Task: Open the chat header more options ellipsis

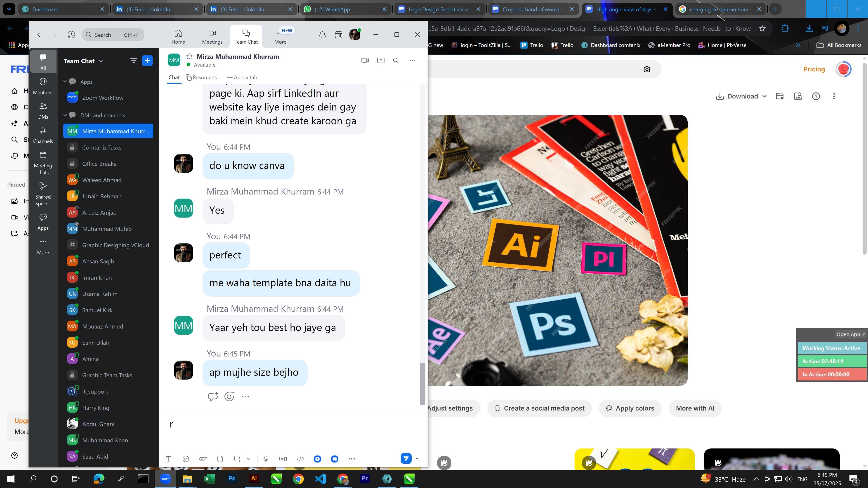Action: (x=413, y=60)
